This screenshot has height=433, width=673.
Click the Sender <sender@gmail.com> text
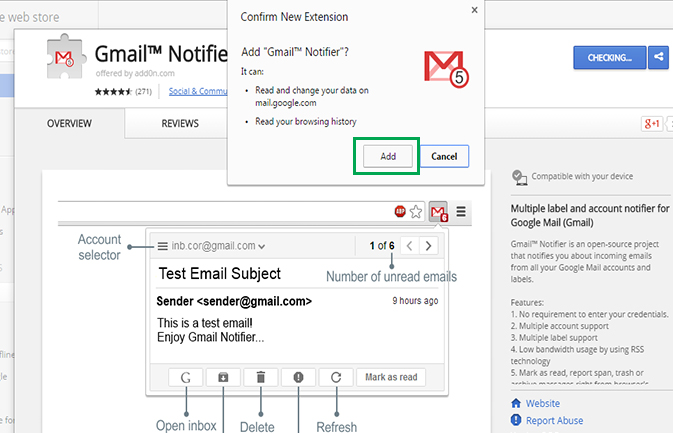pos(234,301)
